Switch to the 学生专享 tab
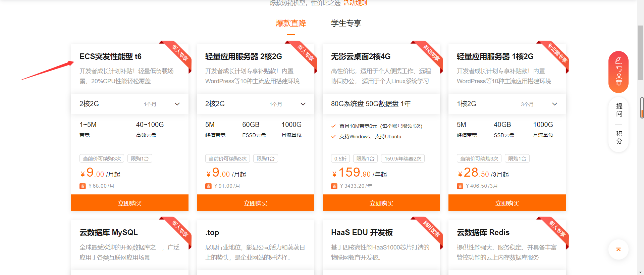 [x=346, y=24]
